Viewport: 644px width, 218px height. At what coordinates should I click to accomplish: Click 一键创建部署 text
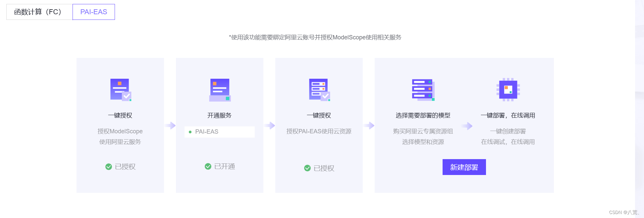pyautogui.click(x=508, y=131)
